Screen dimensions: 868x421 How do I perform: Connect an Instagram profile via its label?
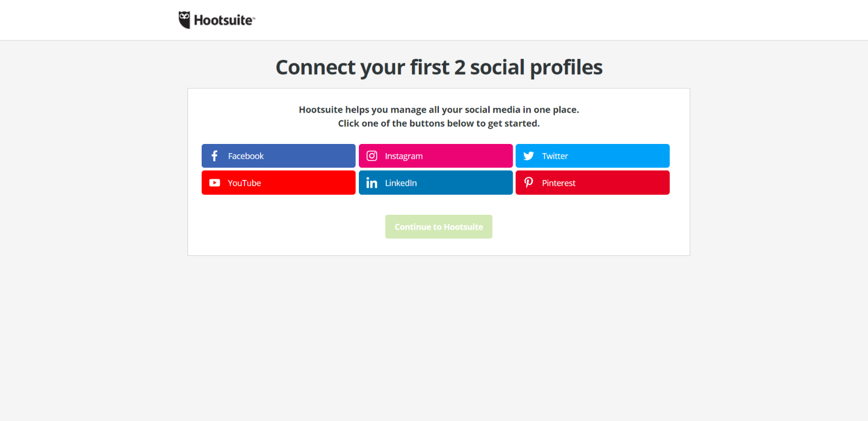[403, 156]
